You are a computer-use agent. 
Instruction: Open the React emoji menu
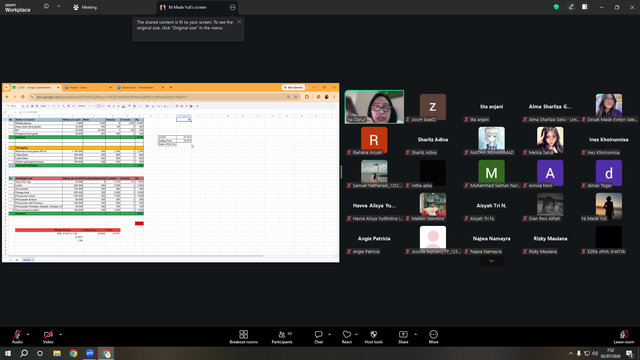(347, 337)
